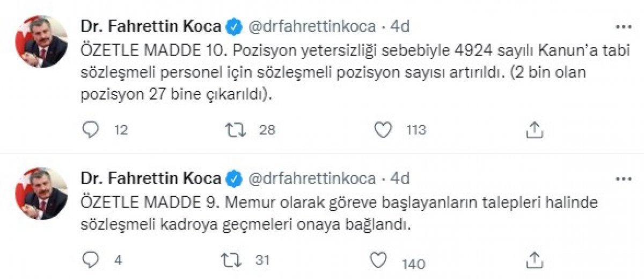Reply to the MADDE 10 tweet
The image size is (644, 279).
(x=92, y=130)
